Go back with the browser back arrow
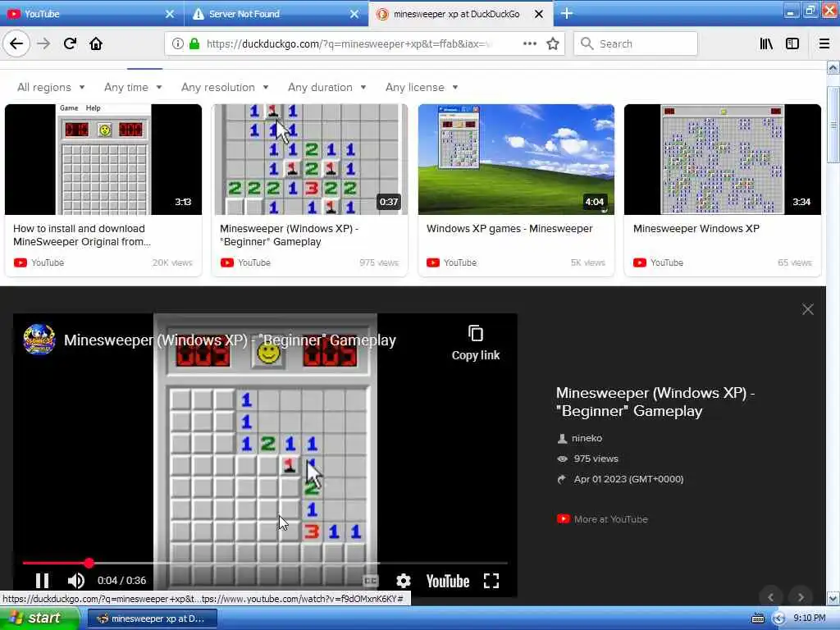 tap(16, 43)
